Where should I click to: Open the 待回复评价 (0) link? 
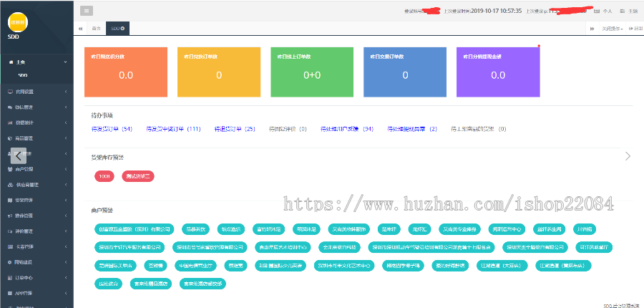coord(288,129)
